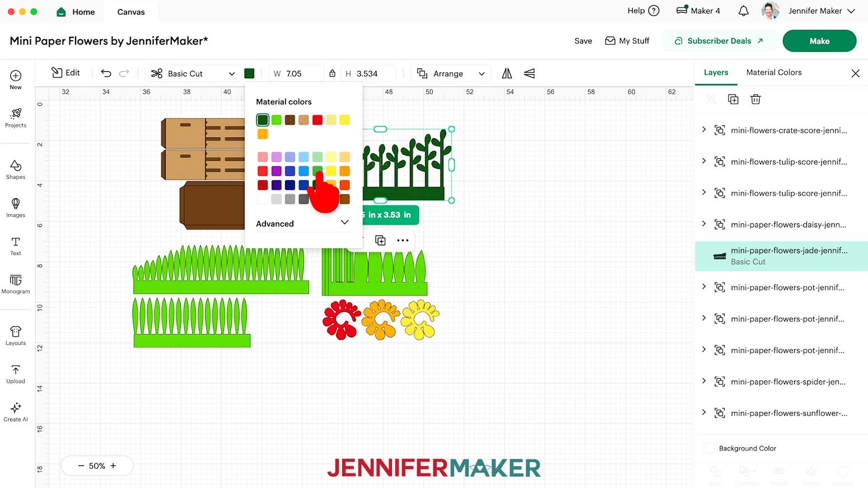The height and width of the screenshot is (488, 868).
Task: Click the Edit toolbar button
Action: 66,73
